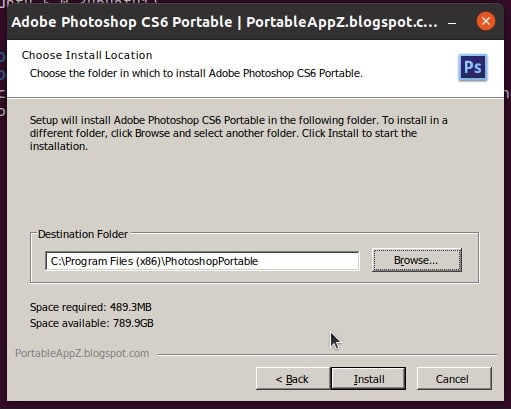The height and width of the screenshot is (409, 511).
Task: Click the empty gray area above Destination Folder
Action: pos(253,190)
